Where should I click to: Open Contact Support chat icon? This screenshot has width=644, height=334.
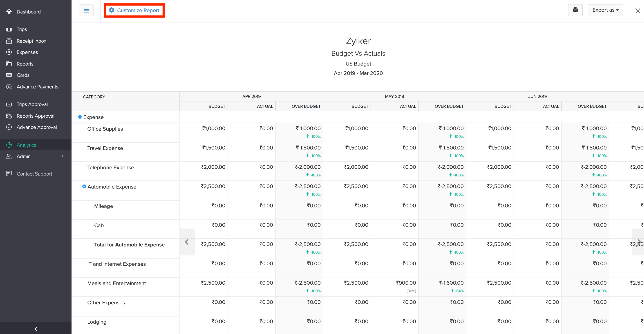pos(9,174)
